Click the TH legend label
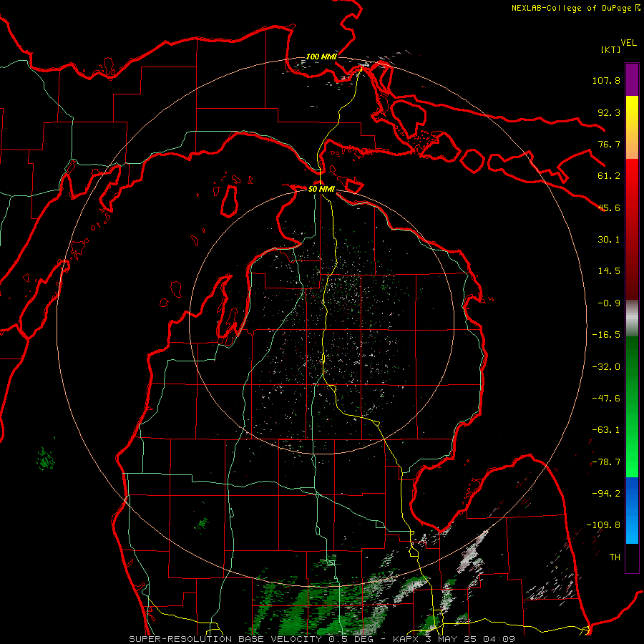The image size is (644, 644). [615, 557]
